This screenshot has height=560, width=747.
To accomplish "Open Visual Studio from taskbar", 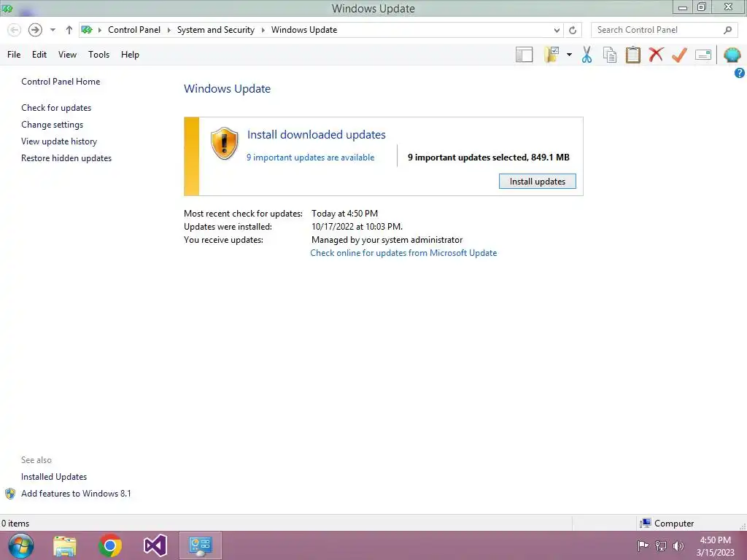I will click(155, 545).
